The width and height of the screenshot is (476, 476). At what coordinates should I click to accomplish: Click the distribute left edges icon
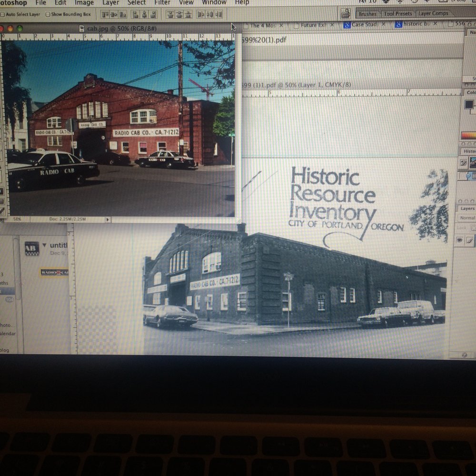[x=201, y=14]
